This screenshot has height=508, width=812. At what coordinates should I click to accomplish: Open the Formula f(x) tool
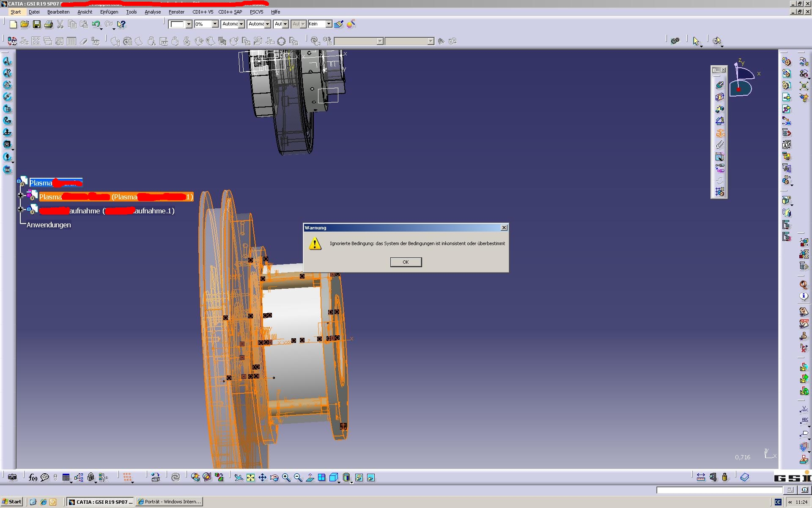coord(33,478)
